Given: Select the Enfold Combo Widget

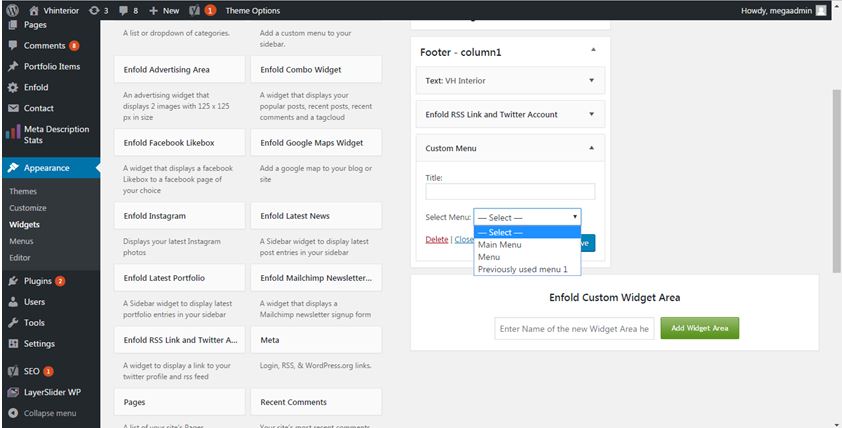Looking at the screenshot, I should 316,69.
